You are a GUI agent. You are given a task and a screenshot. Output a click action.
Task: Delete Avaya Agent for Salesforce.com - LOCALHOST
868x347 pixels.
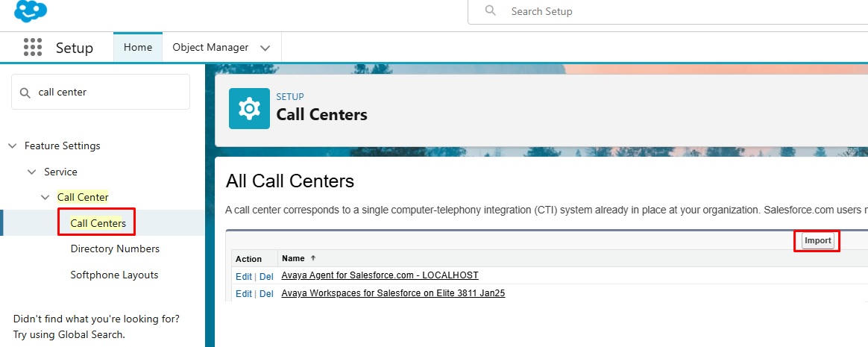tap(266, 276)
